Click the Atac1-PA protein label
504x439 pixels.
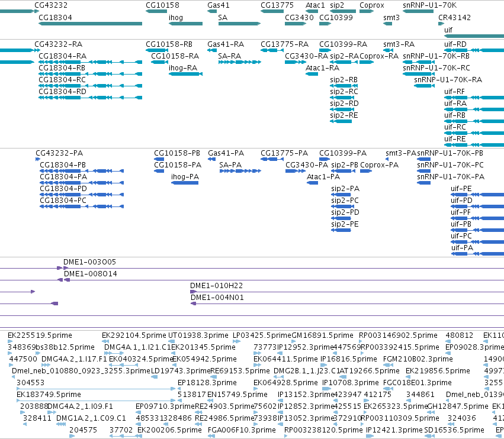[323, 177]
